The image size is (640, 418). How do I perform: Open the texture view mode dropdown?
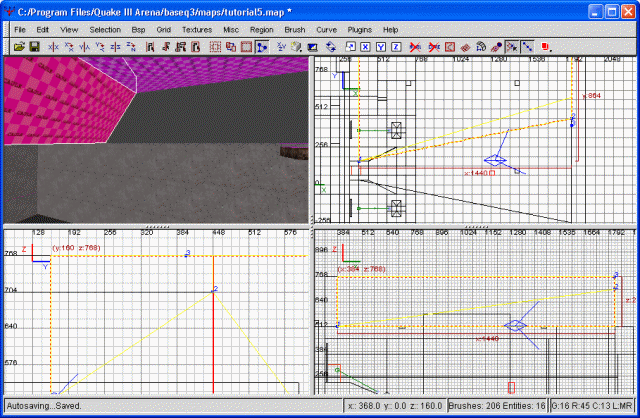pyautogui.click(x=297, y=47)
